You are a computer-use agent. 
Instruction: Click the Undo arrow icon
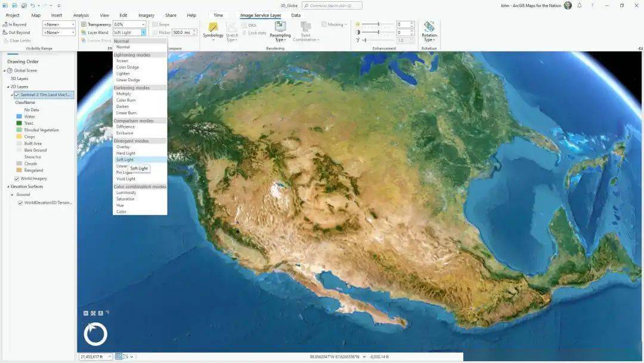coord(32,5)
